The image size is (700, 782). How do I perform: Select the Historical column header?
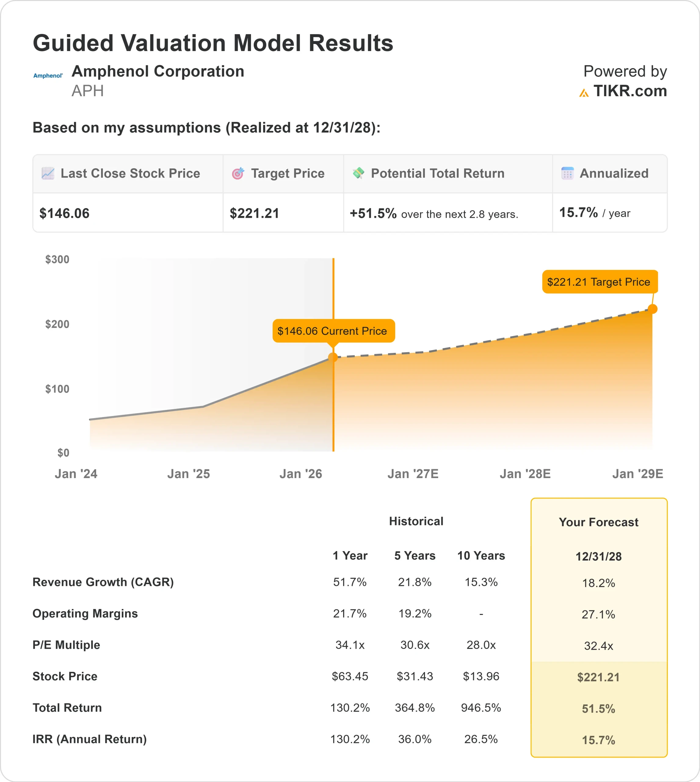coord(416,521)
